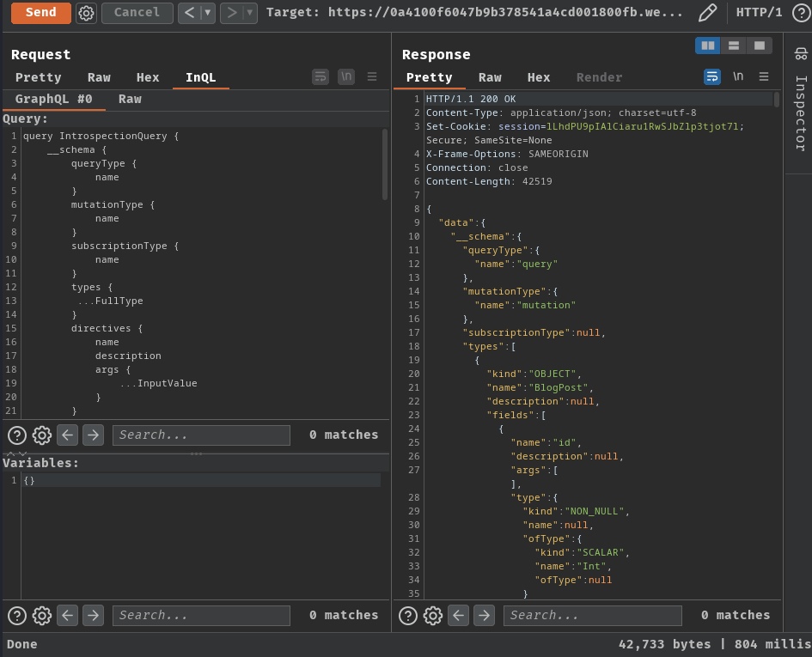Jump to previous match in response search
This screenshot has height=657, width=812.
(458, 616)
